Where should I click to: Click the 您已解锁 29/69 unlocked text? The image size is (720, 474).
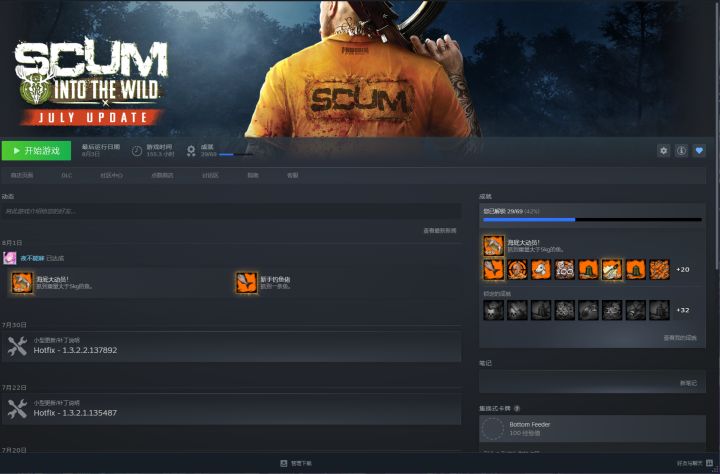pos(503,211)
